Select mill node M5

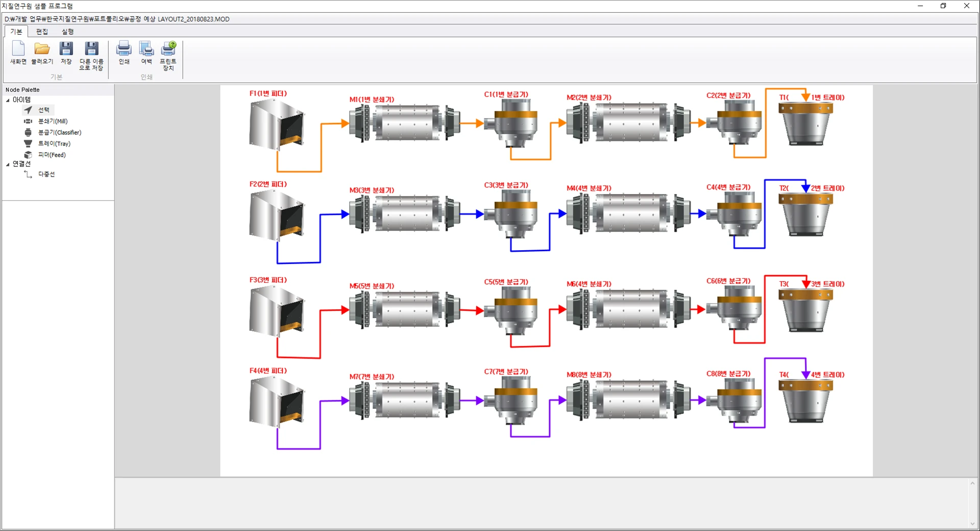tap(405, 309)
